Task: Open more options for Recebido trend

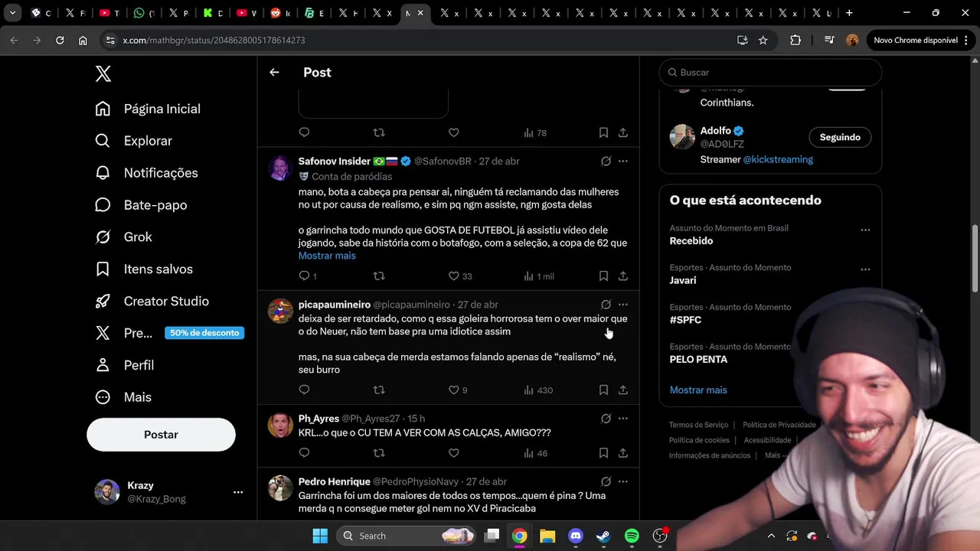Action: [865, 230]
